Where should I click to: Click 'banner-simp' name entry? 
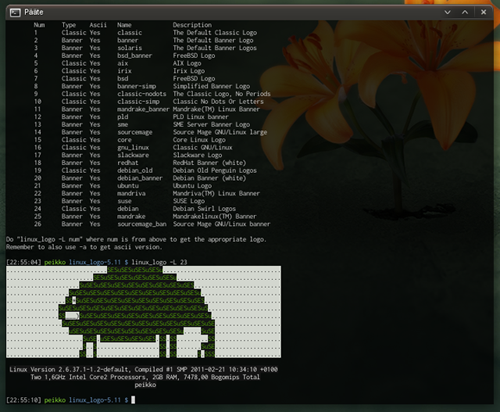(x=137, y=86)
